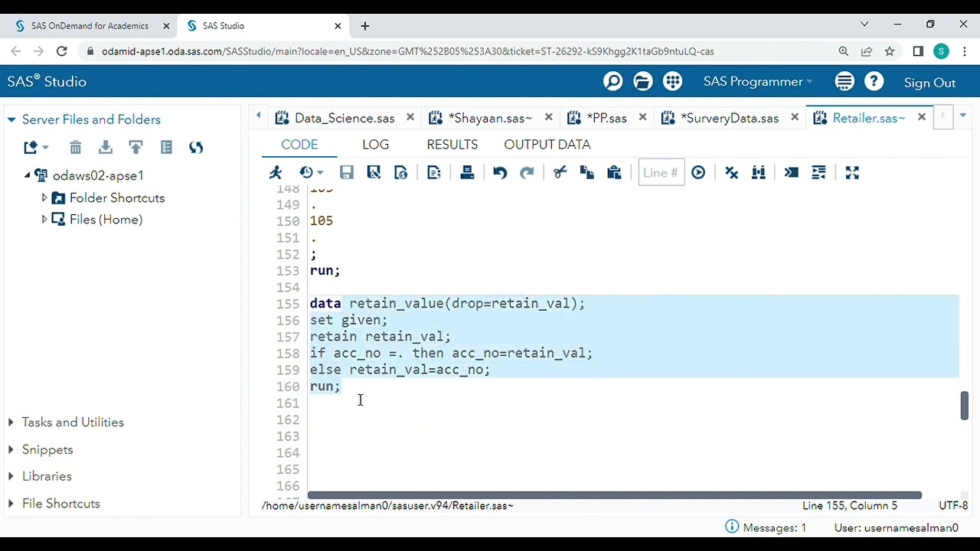Click the browser address bar URL
The height and width of the screenshot is (551, 980).
point(407,51)
